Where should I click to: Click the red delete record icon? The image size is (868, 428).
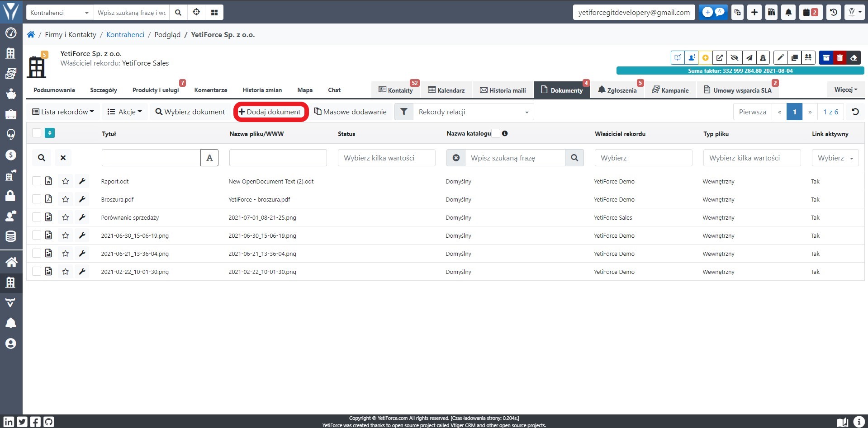(840, 58)
